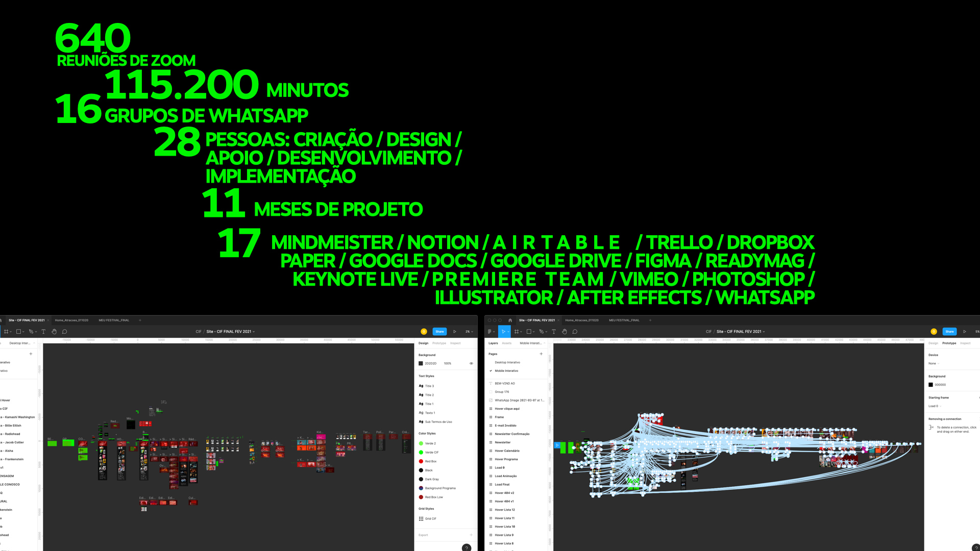Open the Assets tab in right window
The height and width of the screenshot is (551, 980).
pos(506,343)
